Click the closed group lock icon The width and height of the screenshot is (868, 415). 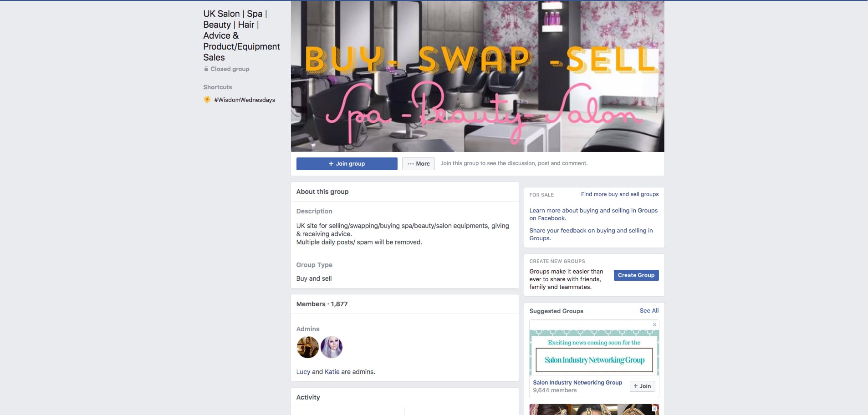(206, 69)
